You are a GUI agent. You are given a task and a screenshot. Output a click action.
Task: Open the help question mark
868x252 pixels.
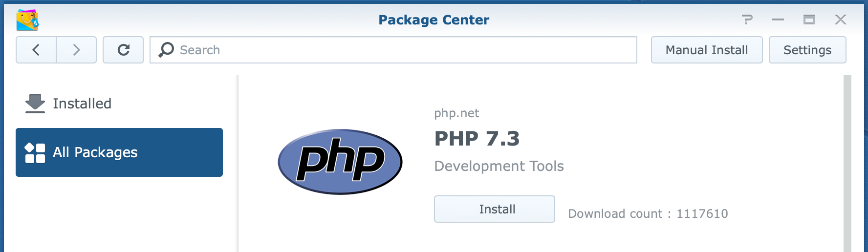(x=747, y=20)
